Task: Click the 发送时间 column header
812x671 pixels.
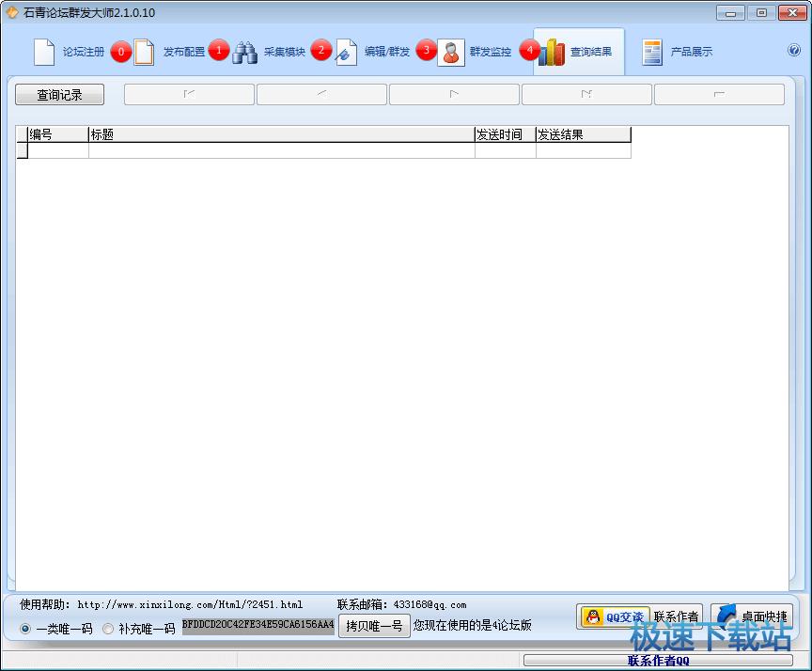Action: tap(505, 134)
